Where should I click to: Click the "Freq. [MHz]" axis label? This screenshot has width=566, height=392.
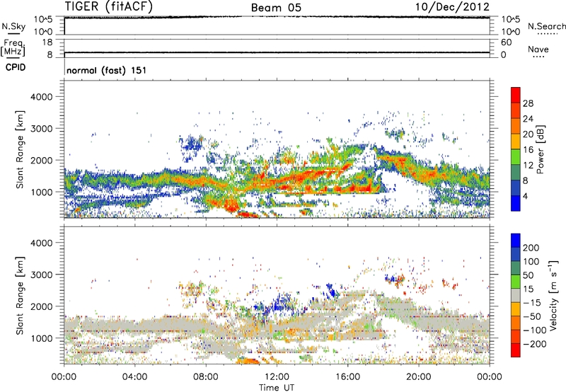tap(13, 47)
